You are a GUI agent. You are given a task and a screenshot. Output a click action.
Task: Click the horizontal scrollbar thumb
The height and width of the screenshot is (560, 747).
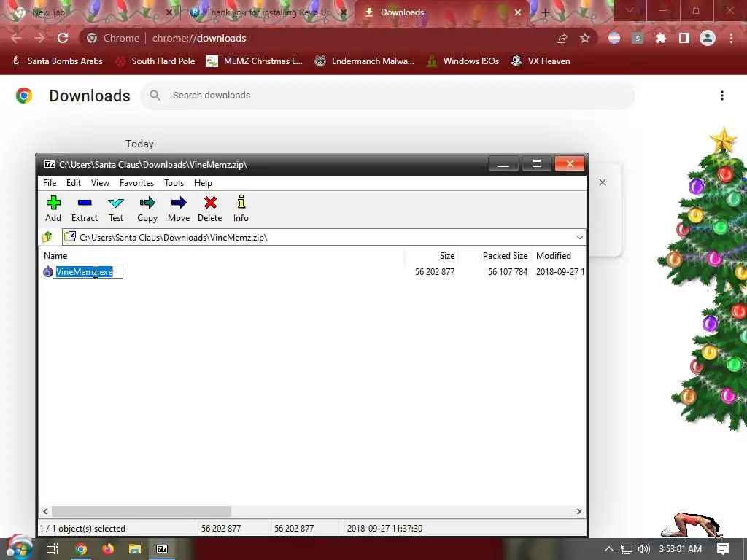142,511
